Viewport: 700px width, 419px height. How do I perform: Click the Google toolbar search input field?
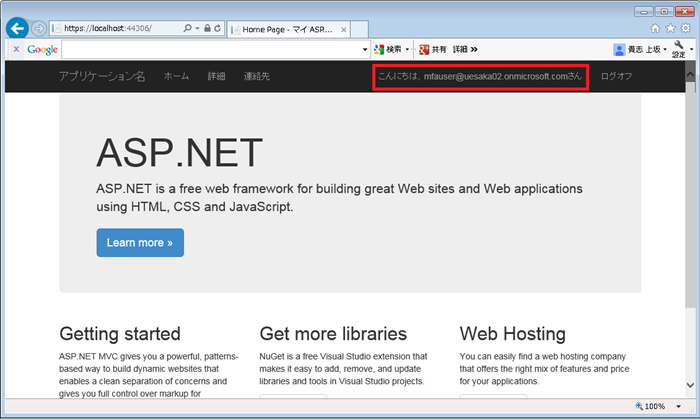pos(211,50)
